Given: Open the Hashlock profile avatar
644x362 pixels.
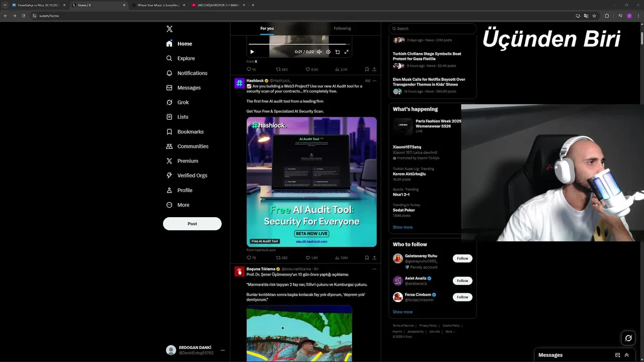Looking at the screenshot, I should (239, 83).
